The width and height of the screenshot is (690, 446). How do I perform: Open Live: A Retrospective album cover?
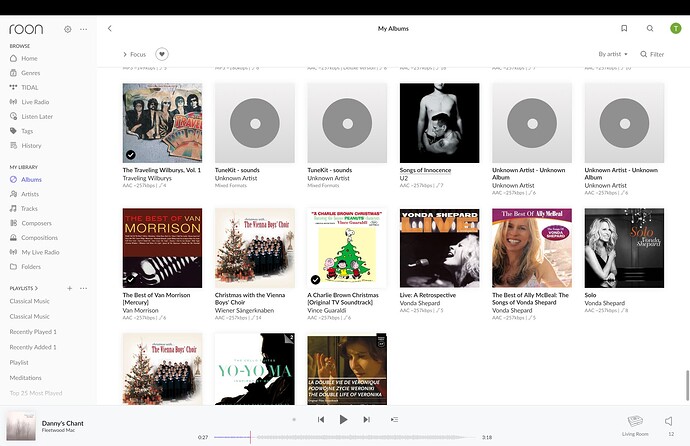[440, 248]
